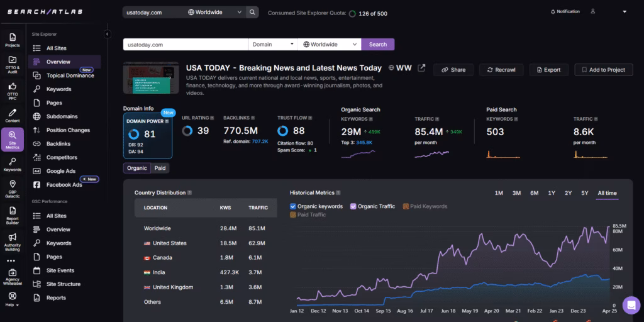Open the chat bubble widget

coord(630,305)
